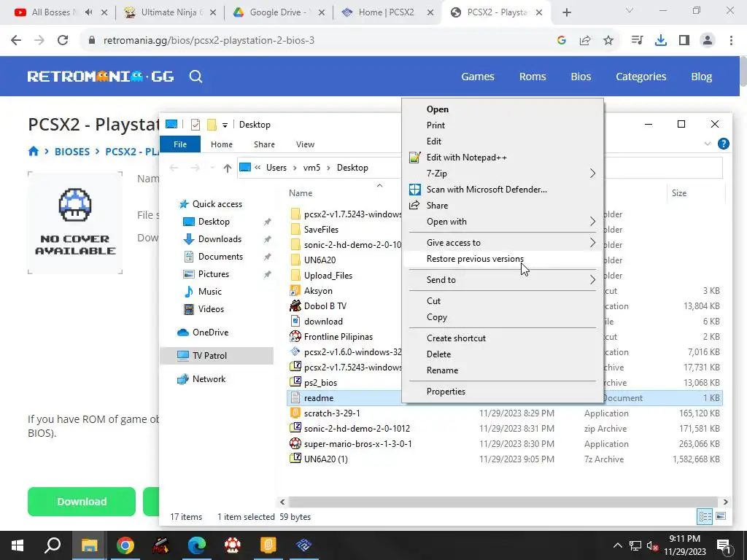This screenshot has width=747, height=560.
Task: Click the browser address bar URL
Action: [x=209, y=41]
